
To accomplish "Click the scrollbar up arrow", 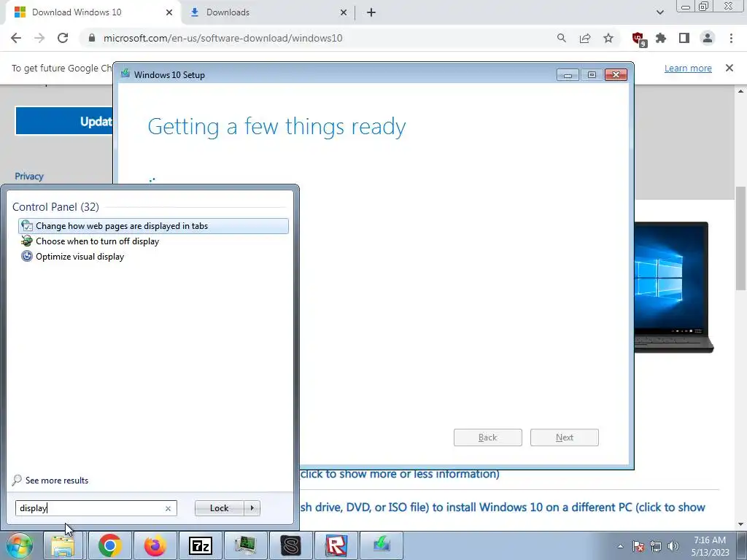I will 741,91.
